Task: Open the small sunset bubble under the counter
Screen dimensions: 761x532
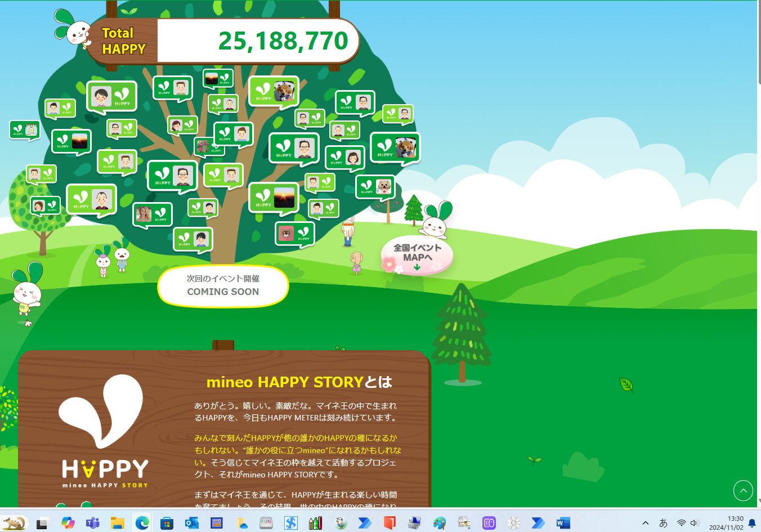Action: click(x=218, y=79)
